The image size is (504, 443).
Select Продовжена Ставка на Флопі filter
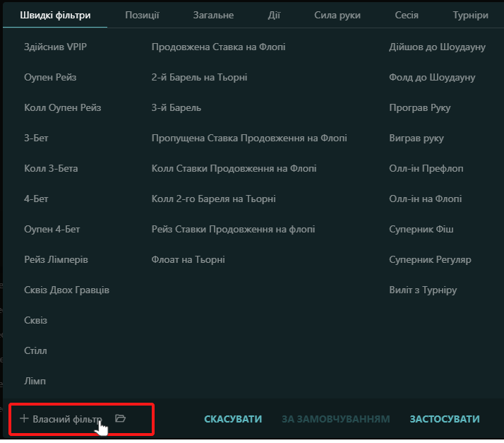(x=218, y=47)
